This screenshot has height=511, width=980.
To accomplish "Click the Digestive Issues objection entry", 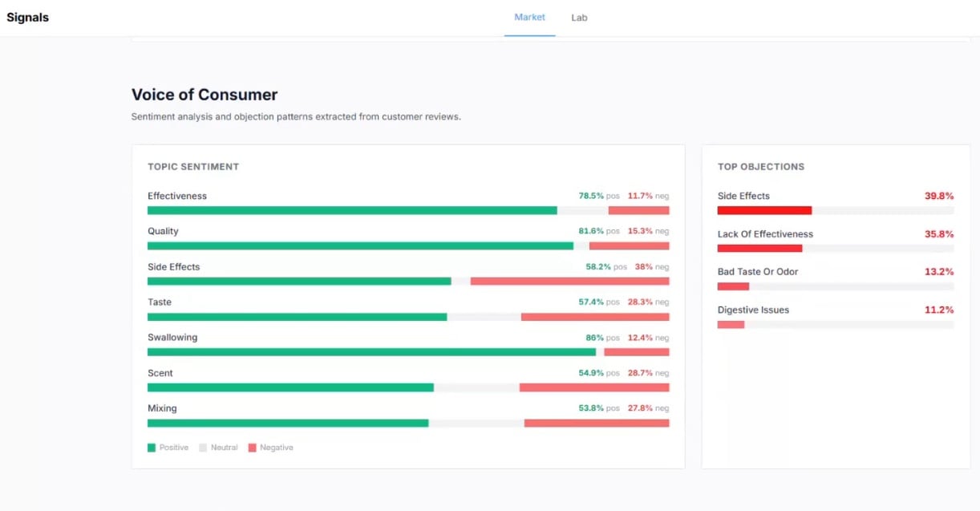I will [x=752, y=310].
